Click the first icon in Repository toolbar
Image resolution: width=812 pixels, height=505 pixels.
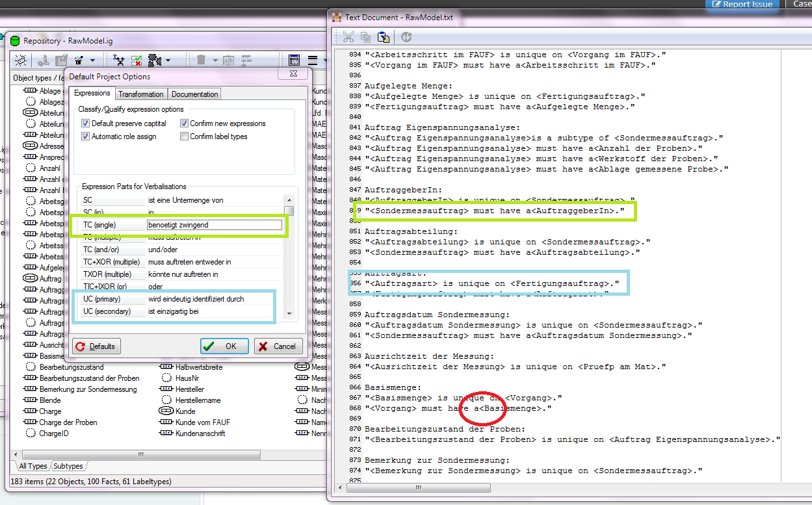coord(21,60)
